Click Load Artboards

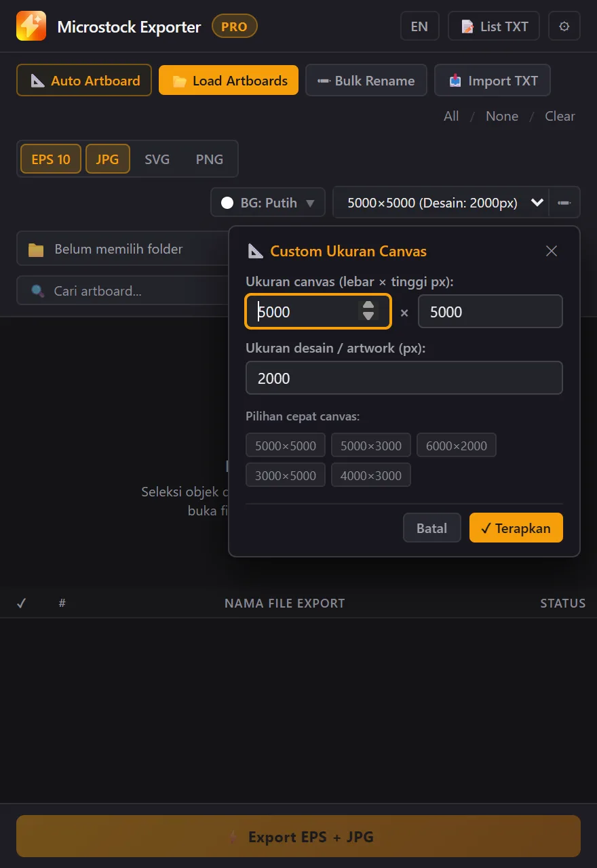pyautogui.click(x=229, y=81)
